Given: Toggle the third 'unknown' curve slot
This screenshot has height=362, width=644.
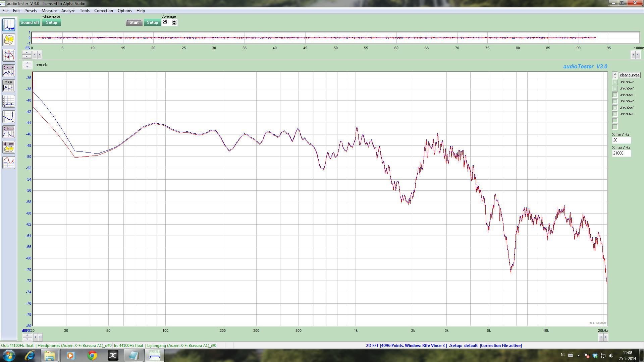Looking at the screenshot, I should pyautogui.click(x=615, y=95).
